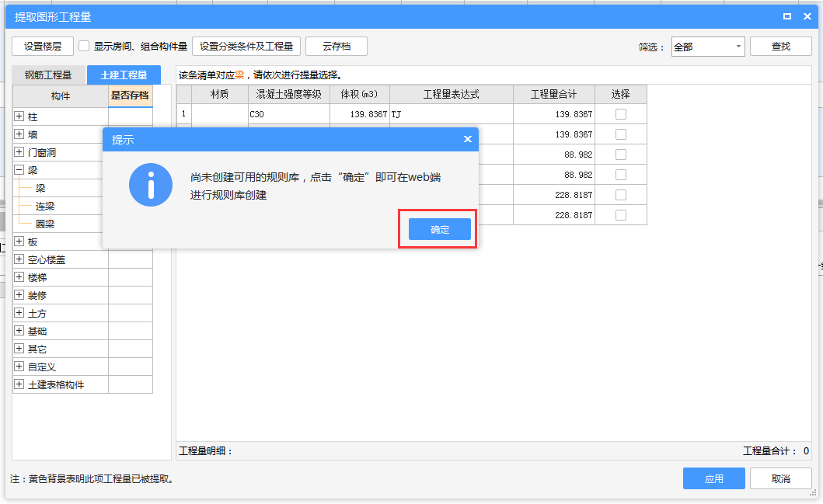The height and width of the screenshot is (504, 823).
Task: Select the 土建工程量 tab
Action: pyautogui.click(x=124, y=75)
